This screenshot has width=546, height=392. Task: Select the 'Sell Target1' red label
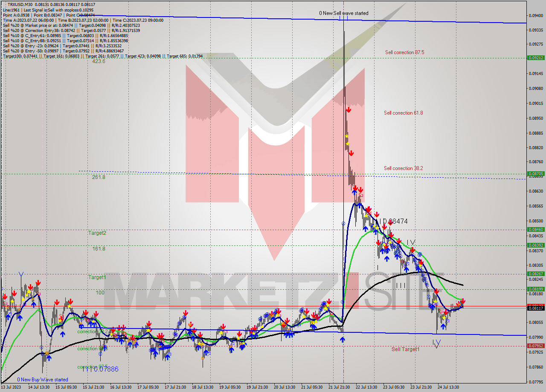405,349
